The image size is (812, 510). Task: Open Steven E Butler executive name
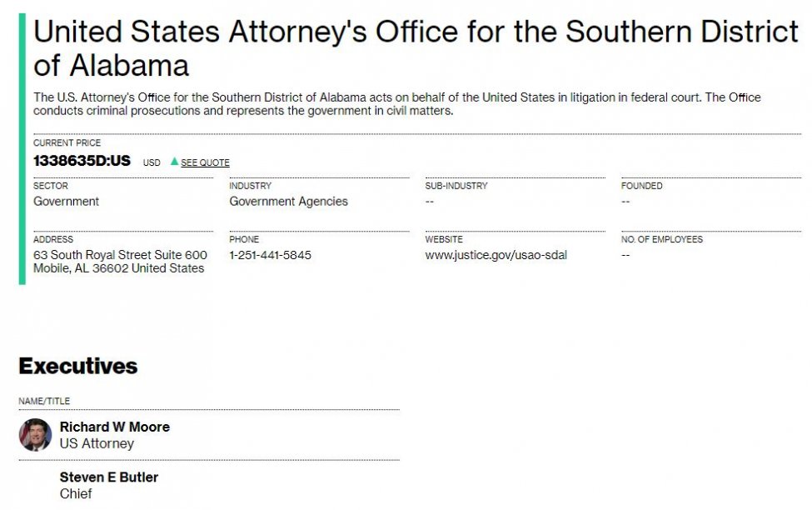(109, 477)
